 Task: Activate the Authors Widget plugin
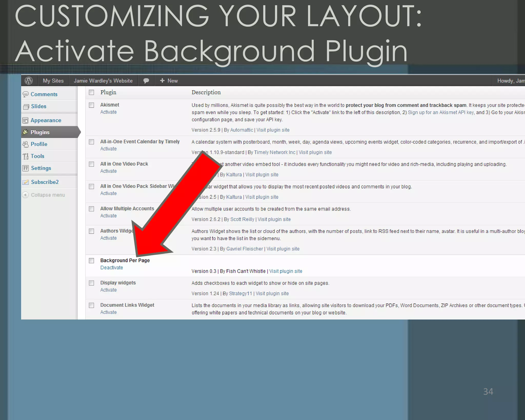point(108,238)
